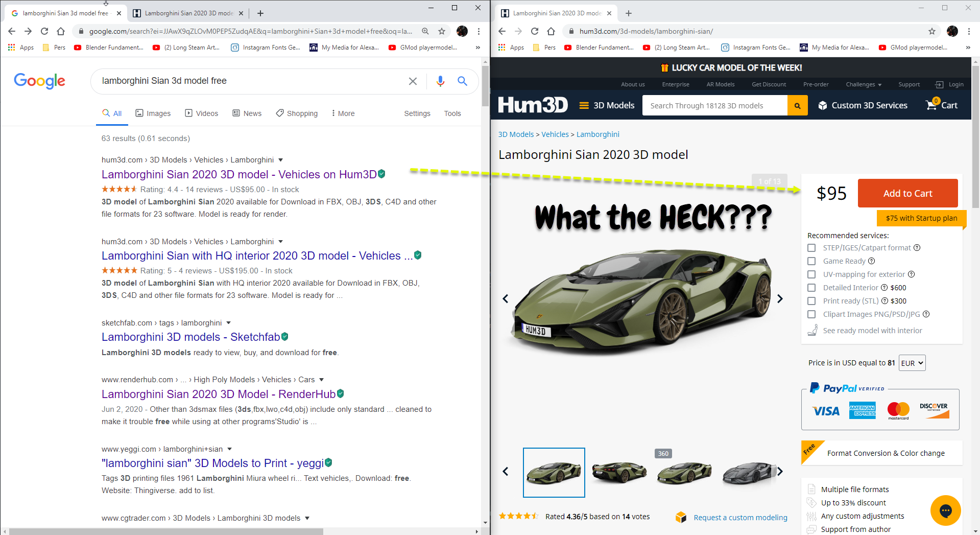Click the blue Google search magnifier icon

(x=462, y=81)
